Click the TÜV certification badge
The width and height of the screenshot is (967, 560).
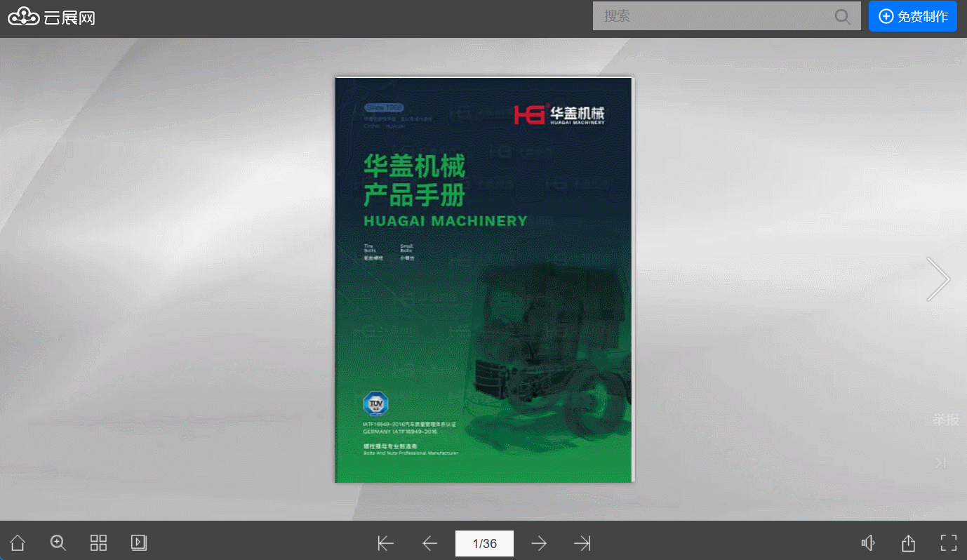click(375, 404)
